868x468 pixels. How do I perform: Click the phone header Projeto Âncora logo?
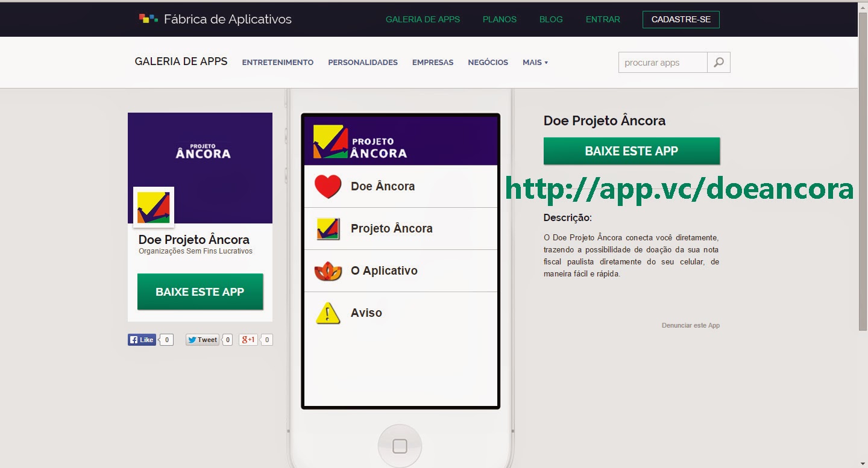pyautogui.click(x=360, y=142)
